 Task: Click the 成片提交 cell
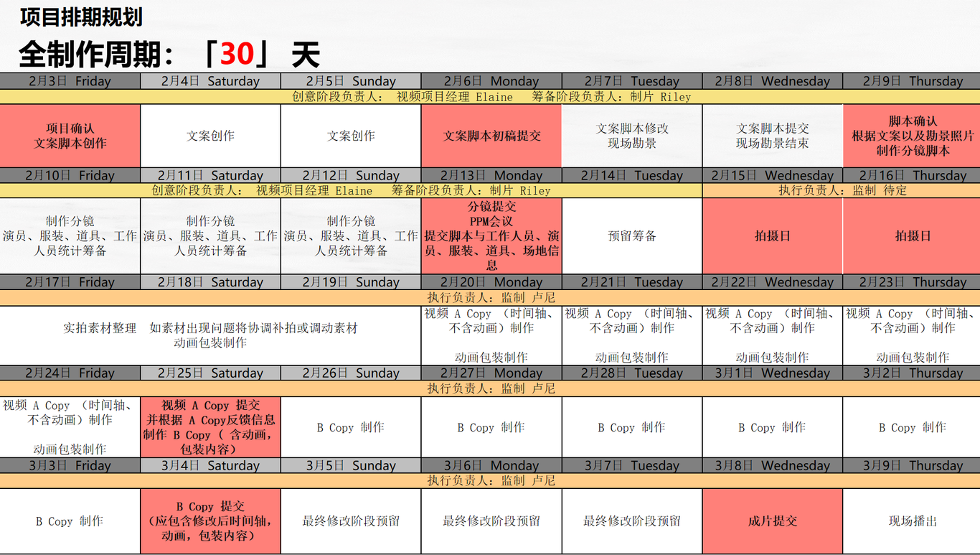click(x=773, y=521)
